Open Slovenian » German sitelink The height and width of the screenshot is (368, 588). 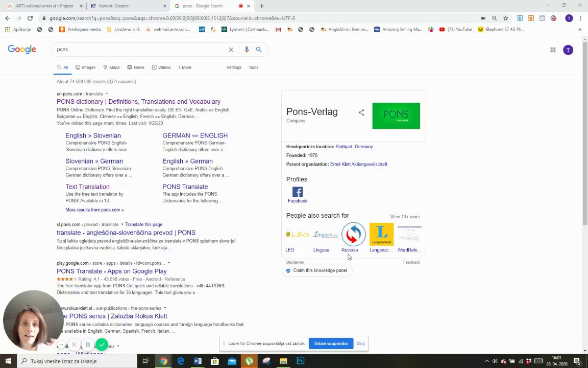tap(94, 161)
